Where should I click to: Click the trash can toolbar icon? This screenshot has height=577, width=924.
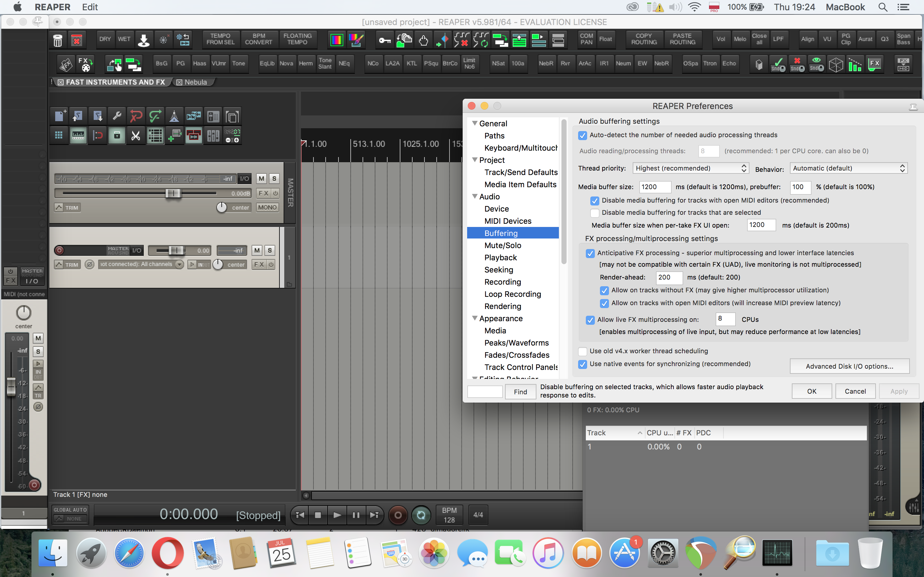[58, 40]
